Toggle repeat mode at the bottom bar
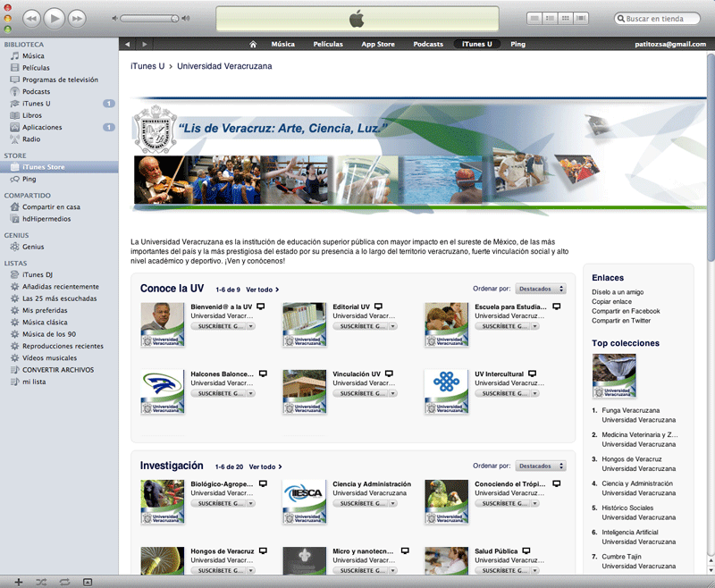Image resolution: width=715 pixels, height=588 pixels. (x=64, y=582)
